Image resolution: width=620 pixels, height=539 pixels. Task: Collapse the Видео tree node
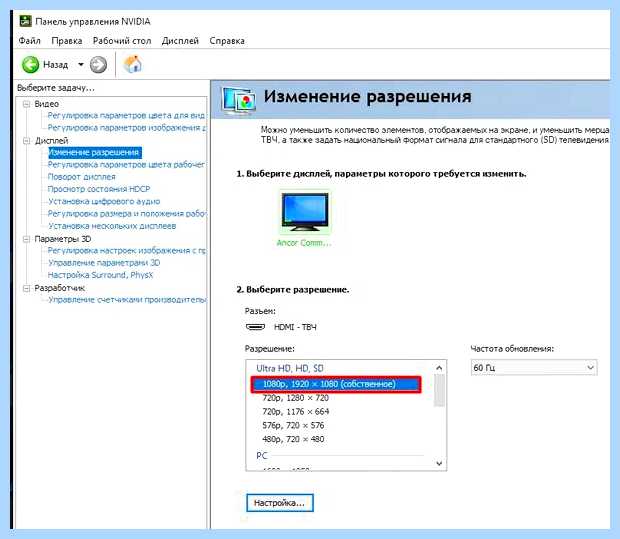26,104
